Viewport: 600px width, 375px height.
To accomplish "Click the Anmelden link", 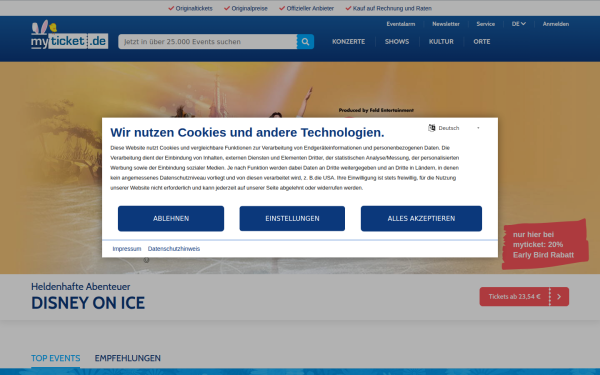I will pyautogui.click(x=556, y=24).
